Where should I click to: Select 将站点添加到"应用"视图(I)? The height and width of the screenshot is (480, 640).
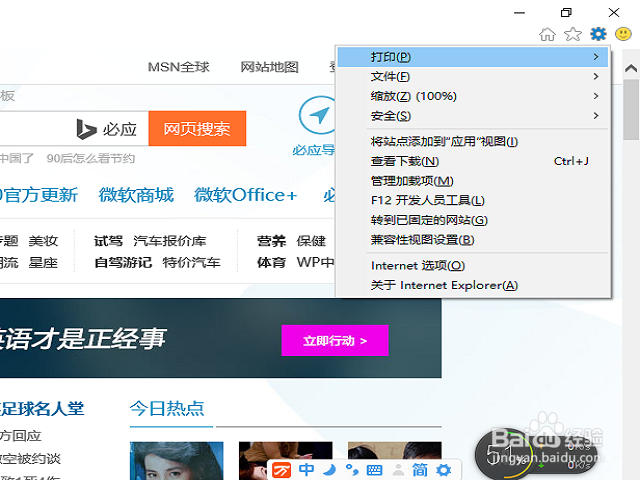click(x=473, y=141)
